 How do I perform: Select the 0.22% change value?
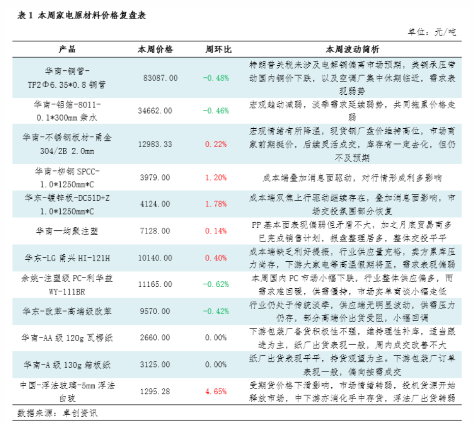[216, 144]
